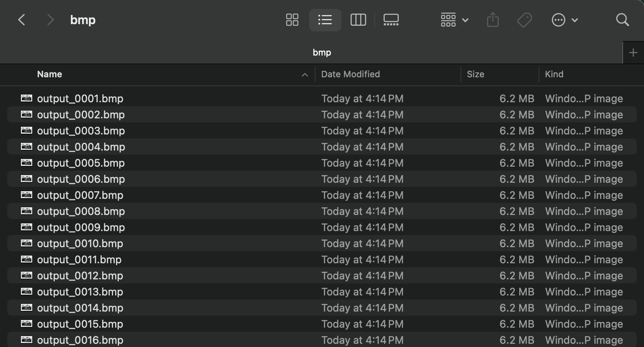The image size is (644, 347).
Task: Click the Edit Tags icon
Action: pyautogui.click(x=524, y=20)
